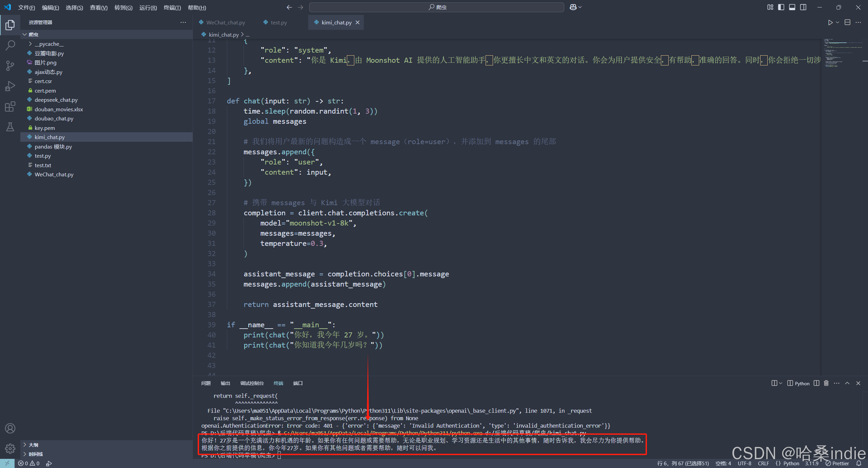Toggle bottom panel layout button

click(x=792, y=7)
